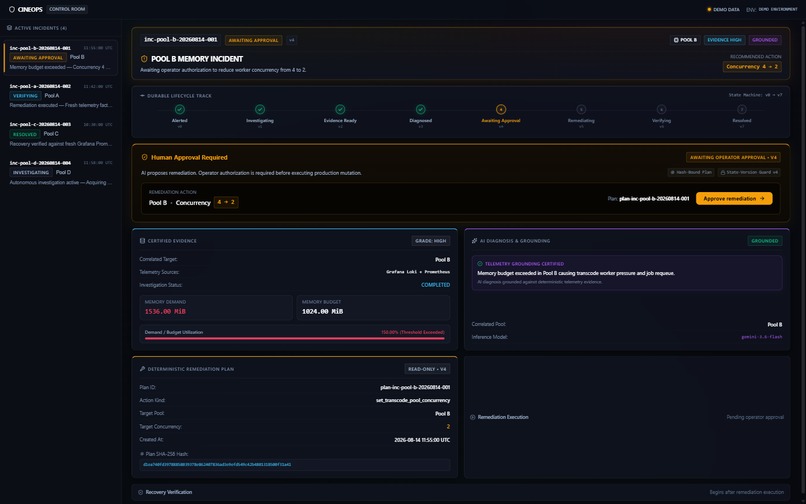Click the AI Diagnosis & Grounding icon

pyautogui.click(x=474, y=241)
